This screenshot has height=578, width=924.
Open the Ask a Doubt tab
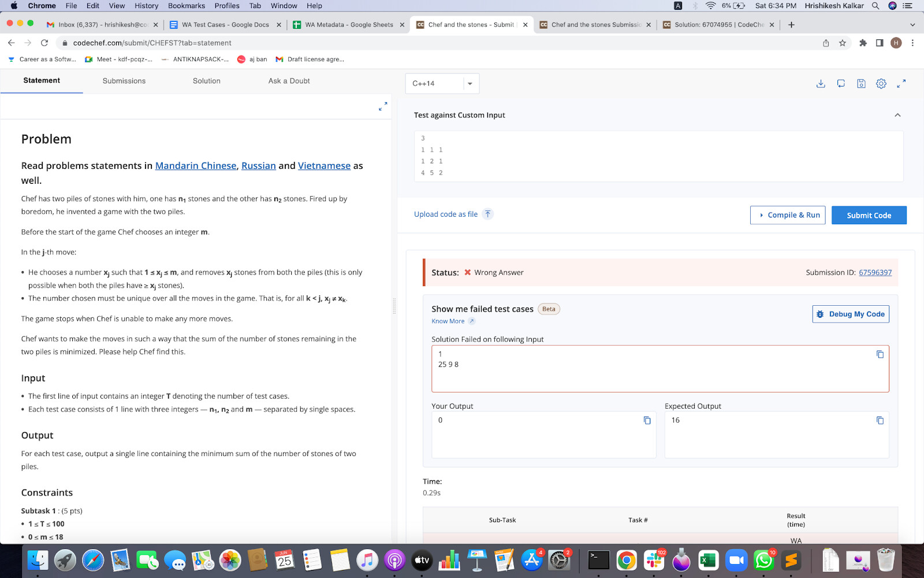tap(289, 81)
